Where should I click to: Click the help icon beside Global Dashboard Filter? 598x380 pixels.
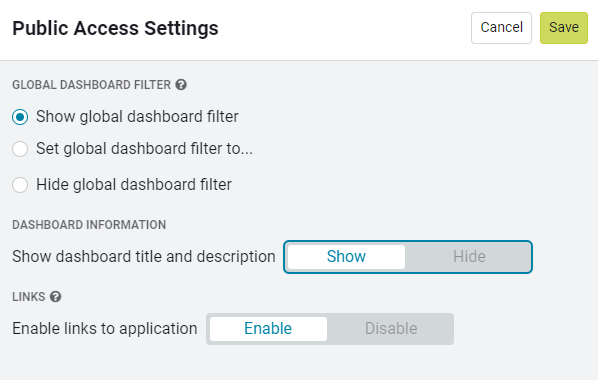[181, 85]
